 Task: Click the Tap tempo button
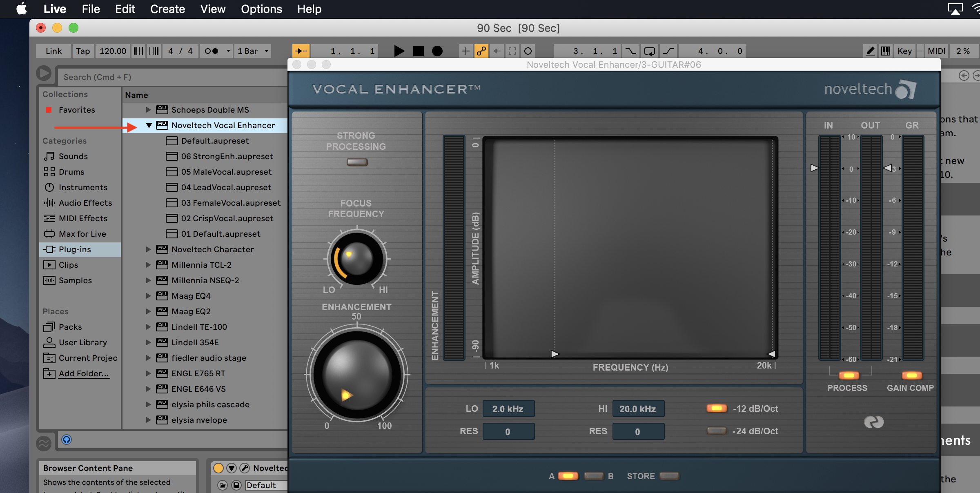pyautogui.click(x=83, y=51)
